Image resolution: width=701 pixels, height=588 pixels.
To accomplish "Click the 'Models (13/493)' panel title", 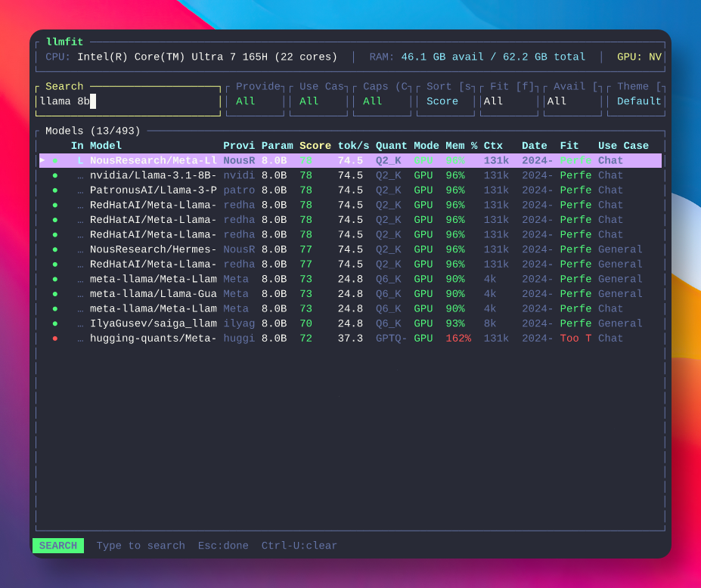I will 92,131.
